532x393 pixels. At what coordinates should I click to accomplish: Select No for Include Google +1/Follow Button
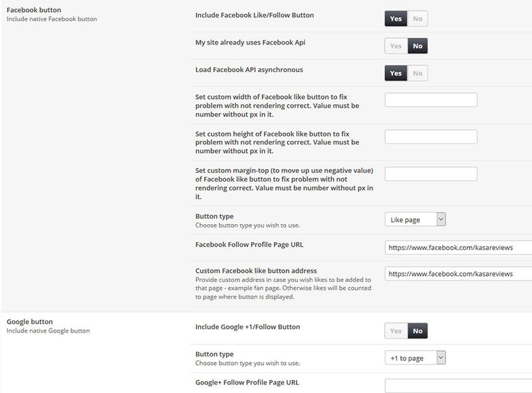[x=418, y=330]
